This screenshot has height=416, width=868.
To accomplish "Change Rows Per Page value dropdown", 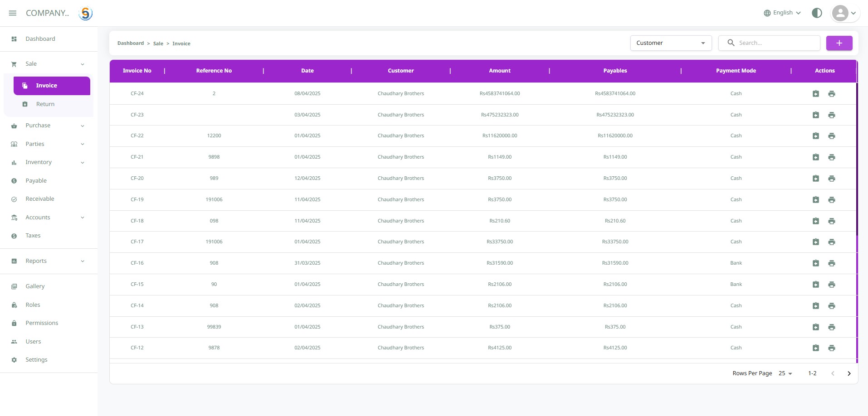I will 785,373.
